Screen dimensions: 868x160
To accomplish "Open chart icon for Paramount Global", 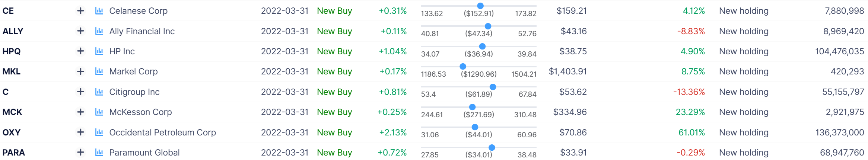I will click(x=99, y=153).
